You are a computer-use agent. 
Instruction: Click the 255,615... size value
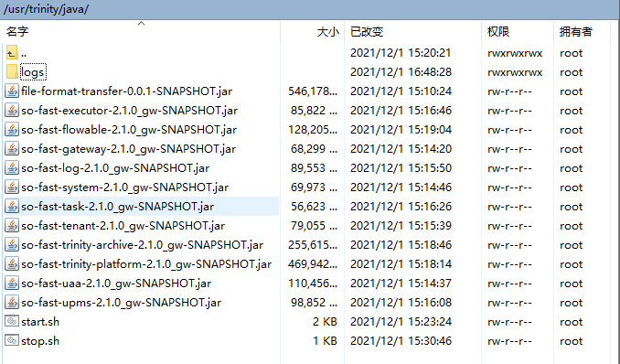[x=313, y=245]
